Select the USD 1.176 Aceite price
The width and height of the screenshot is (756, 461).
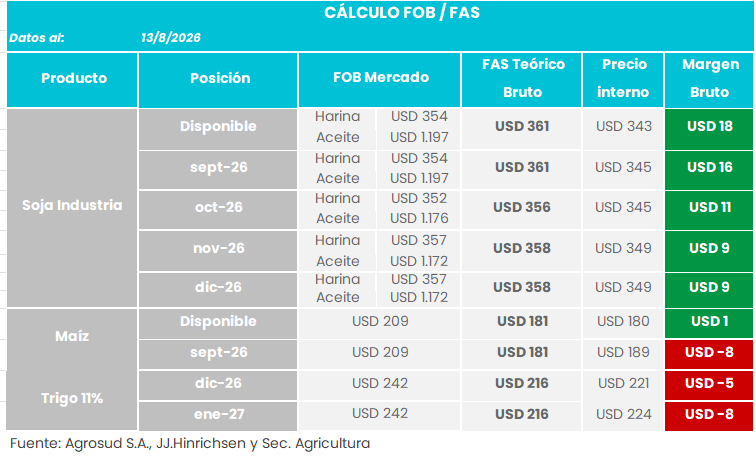tap(419, 218)
